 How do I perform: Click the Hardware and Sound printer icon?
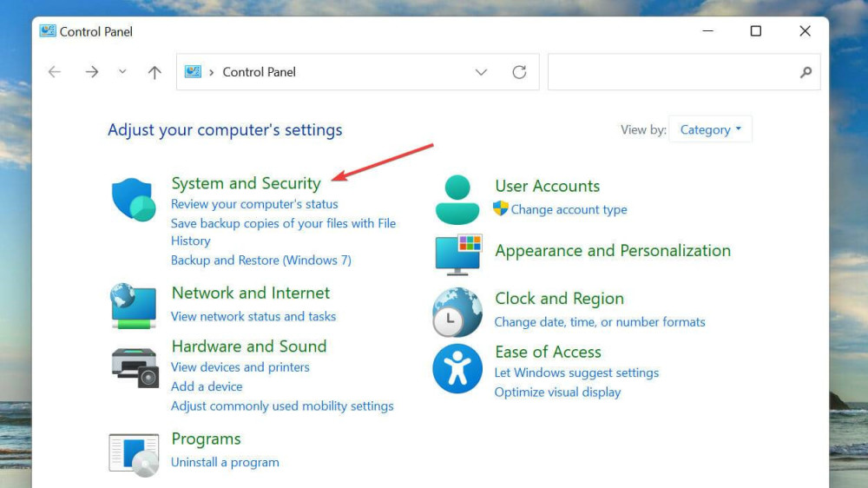pos(135,366)
